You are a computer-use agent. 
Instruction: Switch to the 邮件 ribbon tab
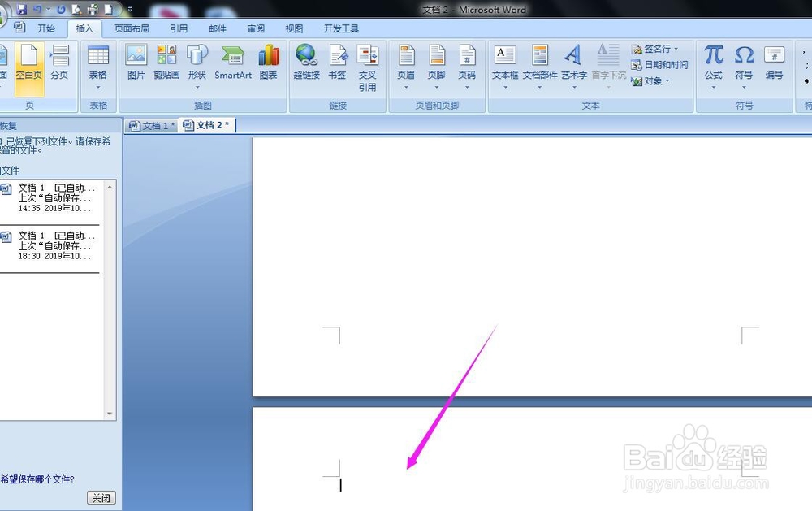click(218, 28)
